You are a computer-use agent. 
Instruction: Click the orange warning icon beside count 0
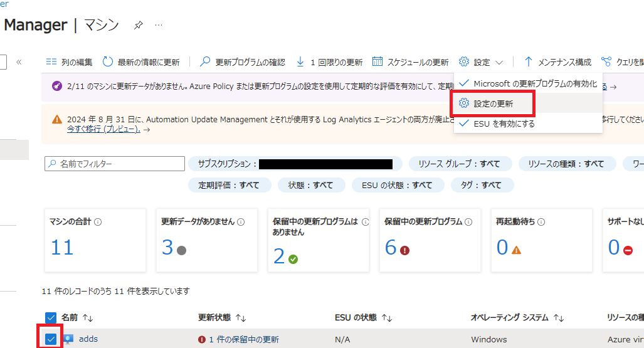(x=516, y=250)
